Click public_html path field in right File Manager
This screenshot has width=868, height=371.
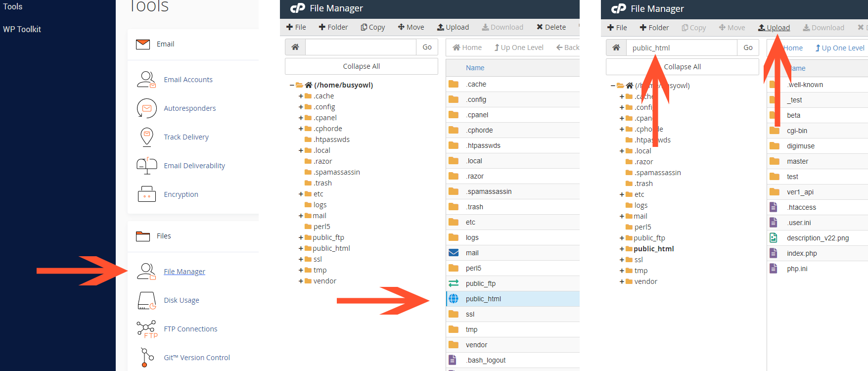682,47
